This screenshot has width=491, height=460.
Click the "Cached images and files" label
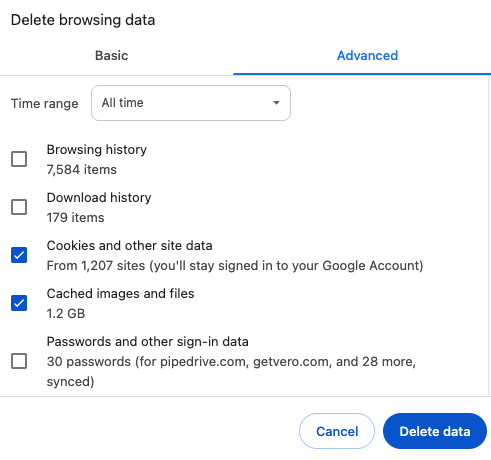pyautogui.click(x=120, y=294)
